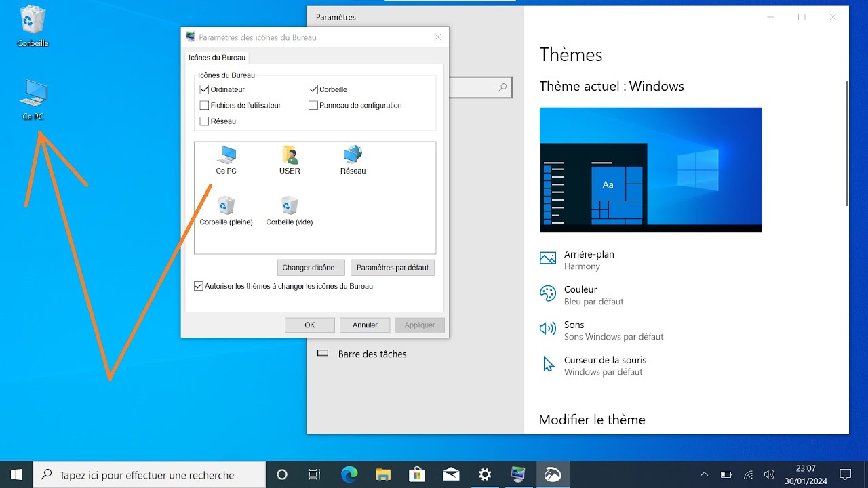Click the Barre des tâches sidebar icon

(x=323, y=354)
